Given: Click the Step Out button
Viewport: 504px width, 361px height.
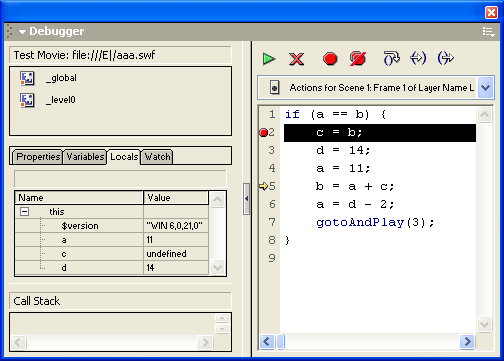Looking at the screenshot, I should (445, 58).
